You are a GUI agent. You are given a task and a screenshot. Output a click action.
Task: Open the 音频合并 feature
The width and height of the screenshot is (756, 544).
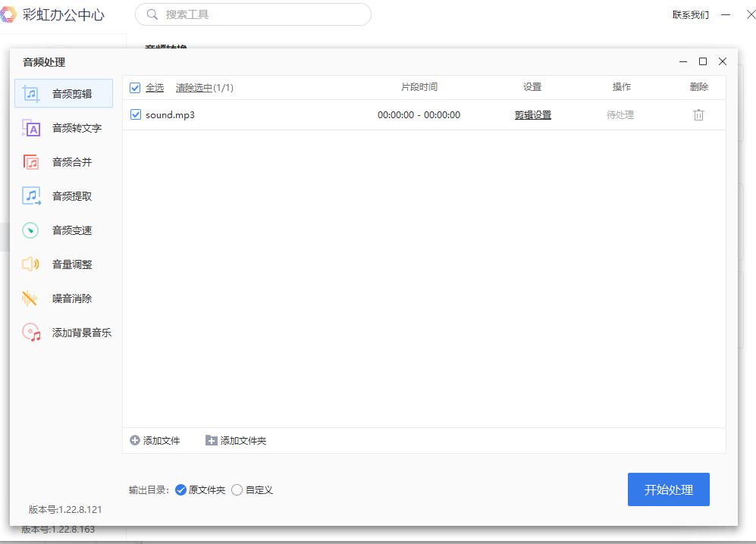pyautogui.click(x=71, y=161)
